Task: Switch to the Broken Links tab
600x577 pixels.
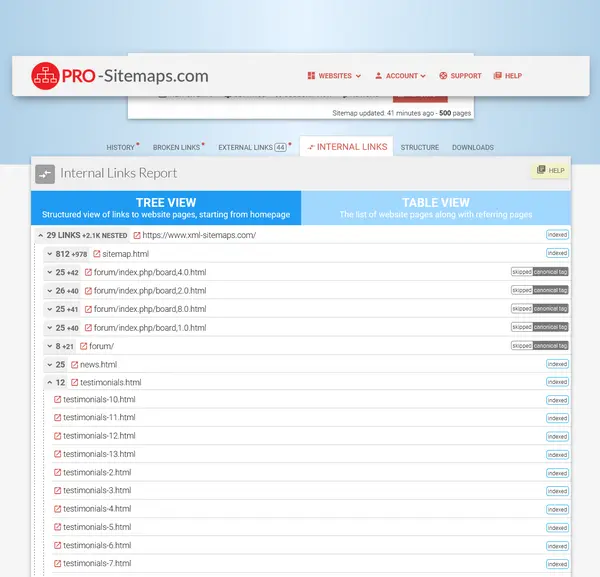Action: 177,148
